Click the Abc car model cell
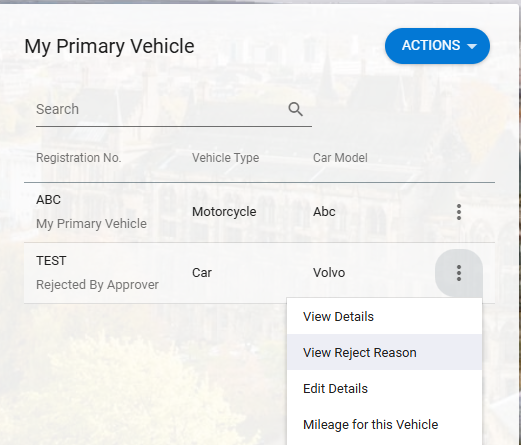The image size is (521, 445). click(324, 212)
